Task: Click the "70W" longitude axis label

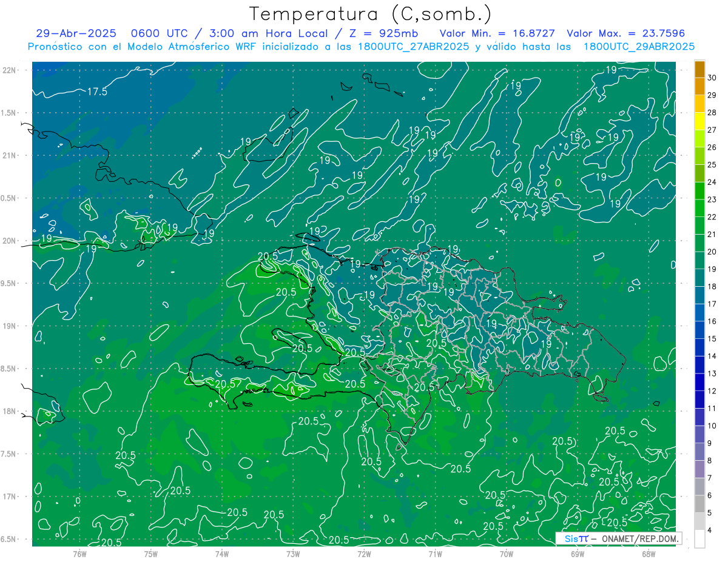Action: click(506, 554)
